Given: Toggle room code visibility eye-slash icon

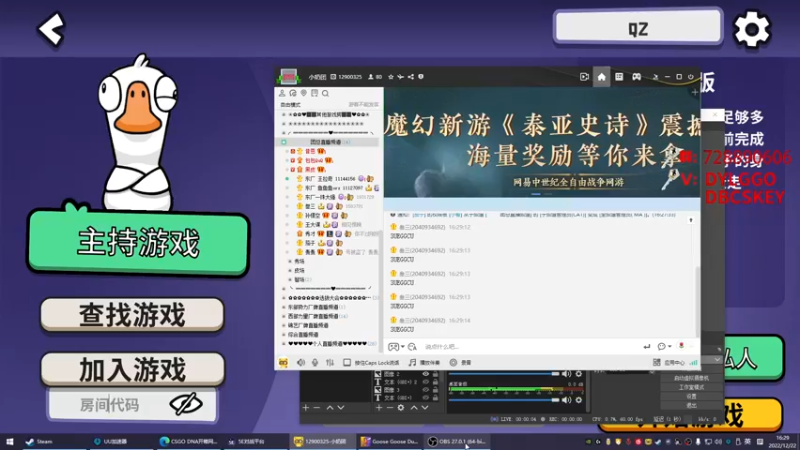Looking at the screenshot, I should click(x=186, y=404).
